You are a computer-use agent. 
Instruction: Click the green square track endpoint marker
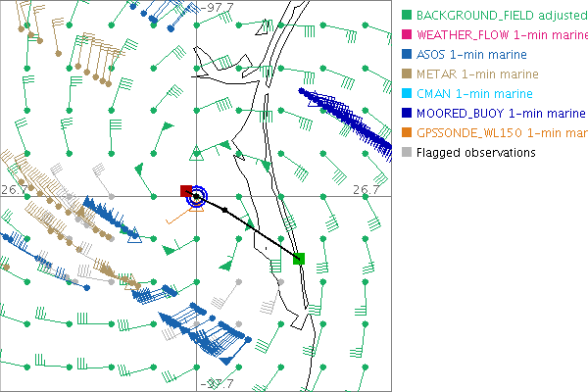(x=299, y=259)
